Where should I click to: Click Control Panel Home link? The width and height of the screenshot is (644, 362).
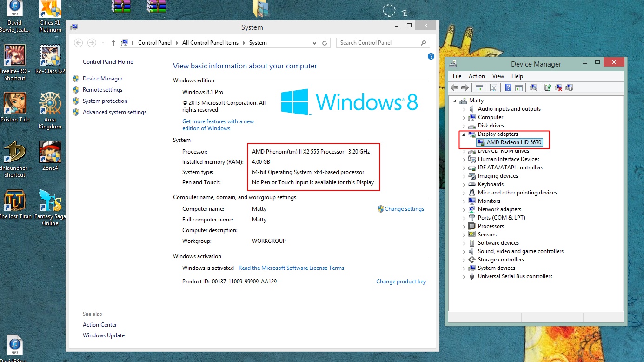point(108,62)
